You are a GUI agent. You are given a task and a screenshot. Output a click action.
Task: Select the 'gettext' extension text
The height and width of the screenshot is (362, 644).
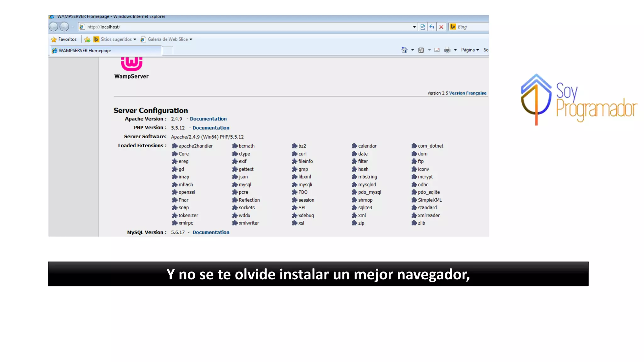pos(246,169)
